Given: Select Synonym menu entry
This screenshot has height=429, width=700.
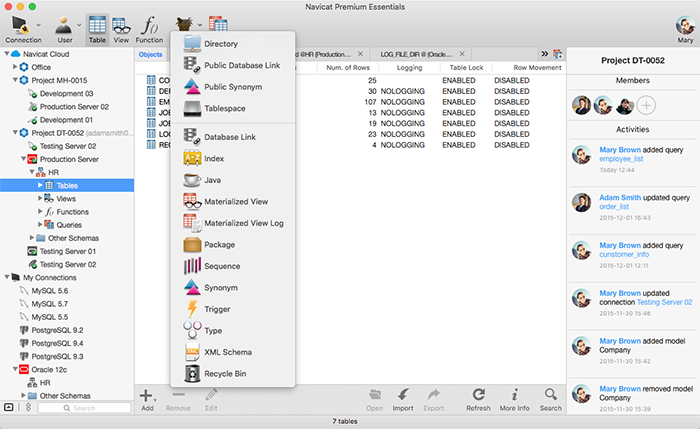Looking at the screenshot, I should pyautogui.click(x=233, y=287).
